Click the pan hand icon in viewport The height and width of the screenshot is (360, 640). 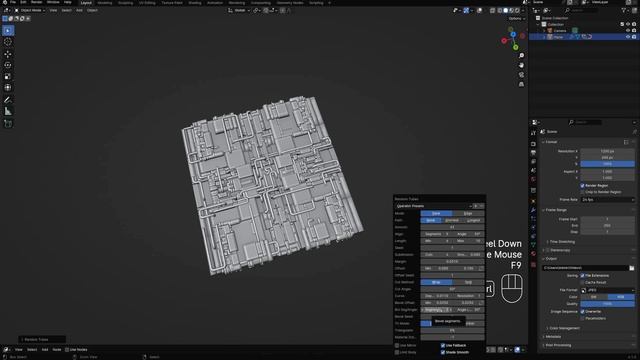[521, 65]
